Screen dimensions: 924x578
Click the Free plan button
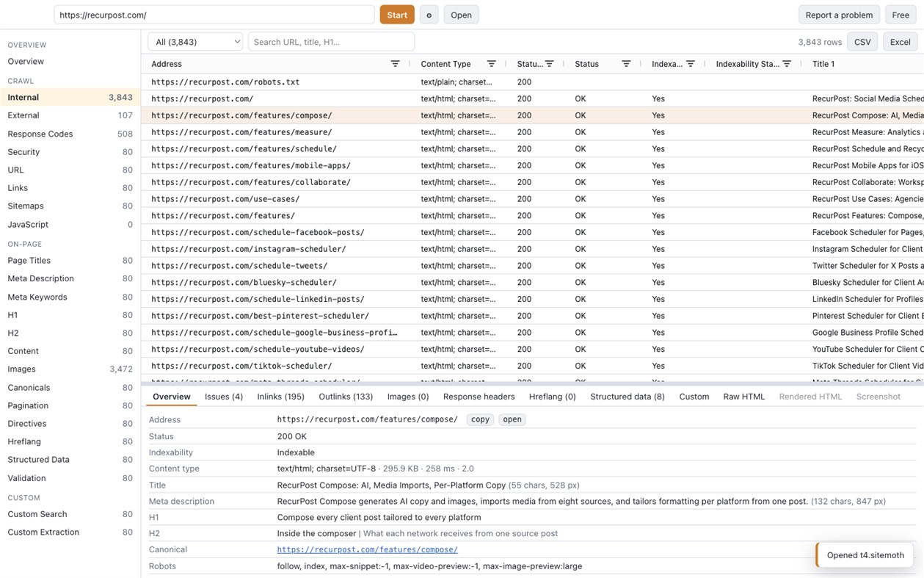click(901, 15)
